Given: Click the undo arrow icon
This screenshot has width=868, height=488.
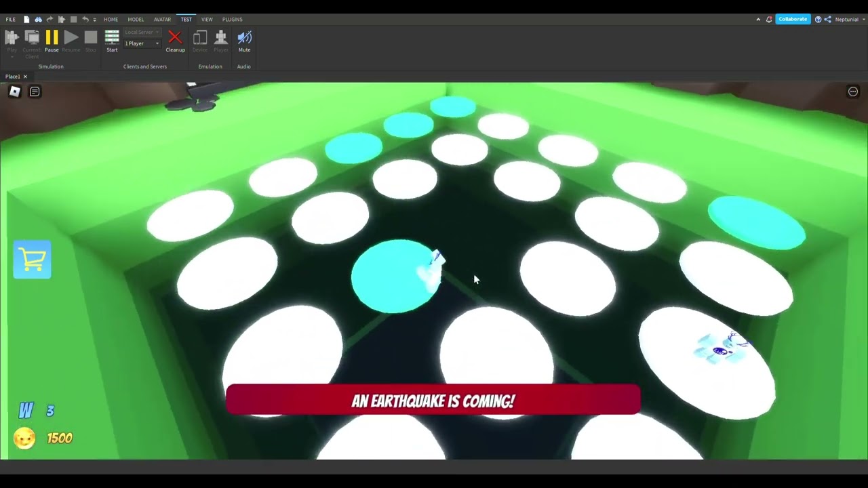Looking at the screenshot, I should 85,19.
